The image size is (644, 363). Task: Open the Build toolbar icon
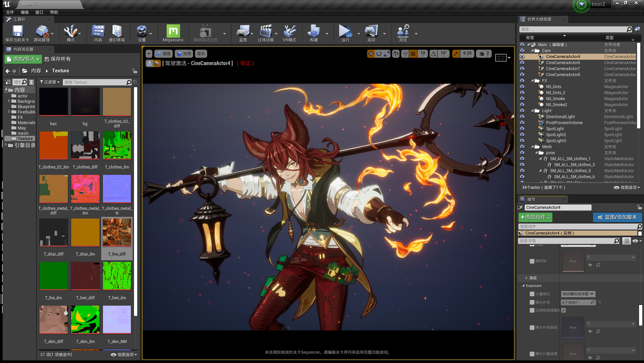pyautogui.click(x=314, y=33)
